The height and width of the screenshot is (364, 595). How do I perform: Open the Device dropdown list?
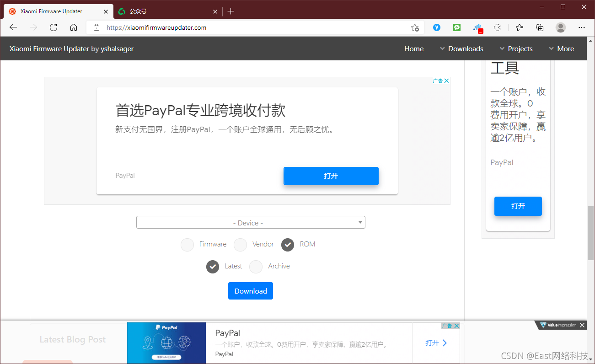251,223
